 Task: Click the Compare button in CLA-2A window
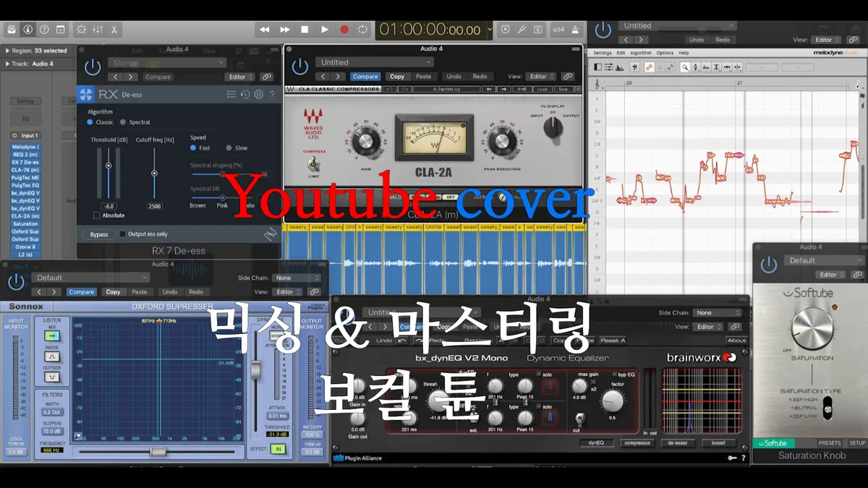[x=365, y=77]
